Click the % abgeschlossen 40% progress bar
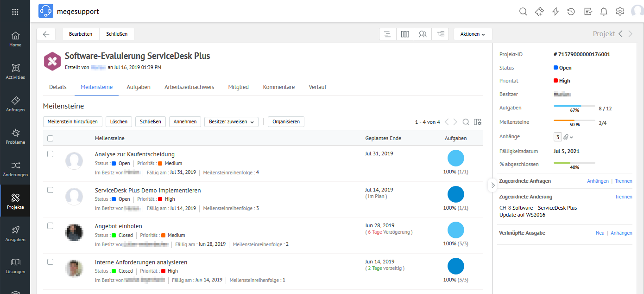The width and height of the screenshot is (644, 294). (575, 163)
